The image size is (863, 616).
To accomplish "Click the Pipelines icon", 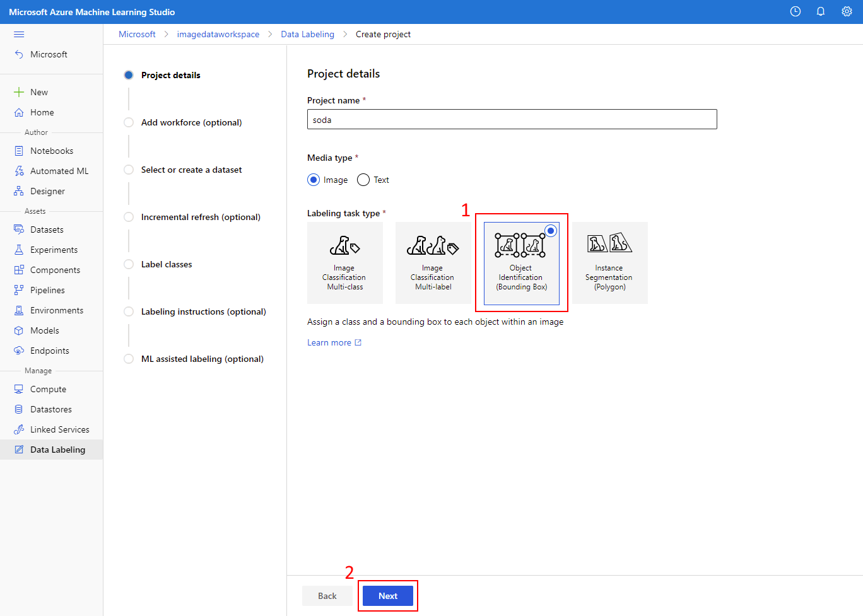I will 19,290.
